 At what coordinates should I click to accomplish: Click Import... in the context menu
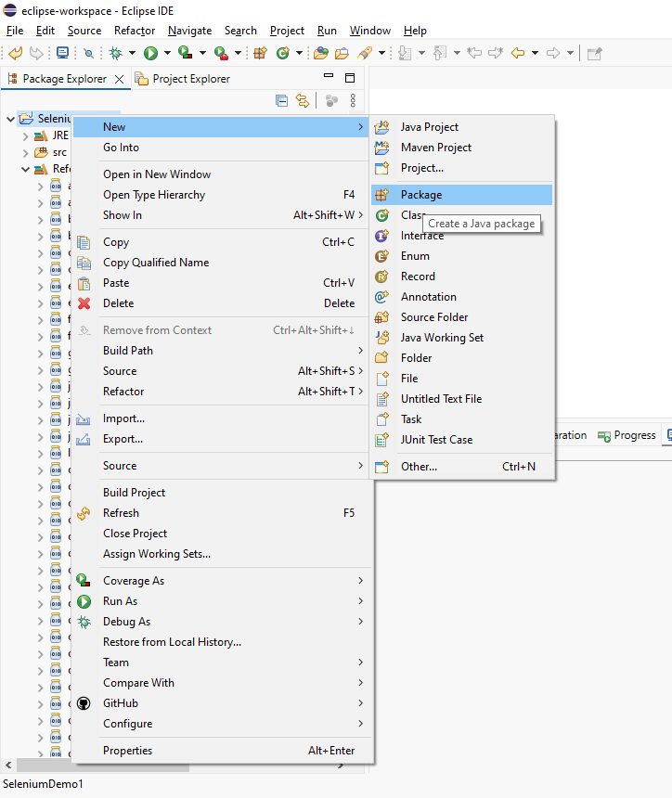(x=222, y=418)
